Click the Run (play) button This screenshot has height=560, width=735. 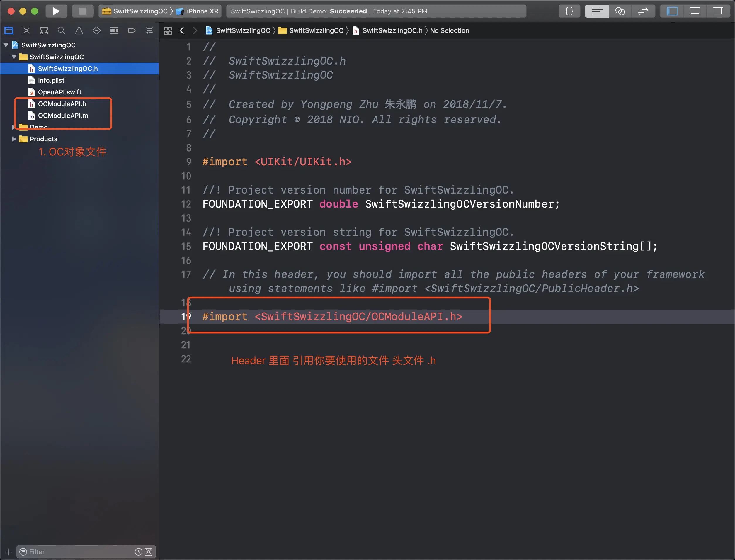tap(56, 11)
